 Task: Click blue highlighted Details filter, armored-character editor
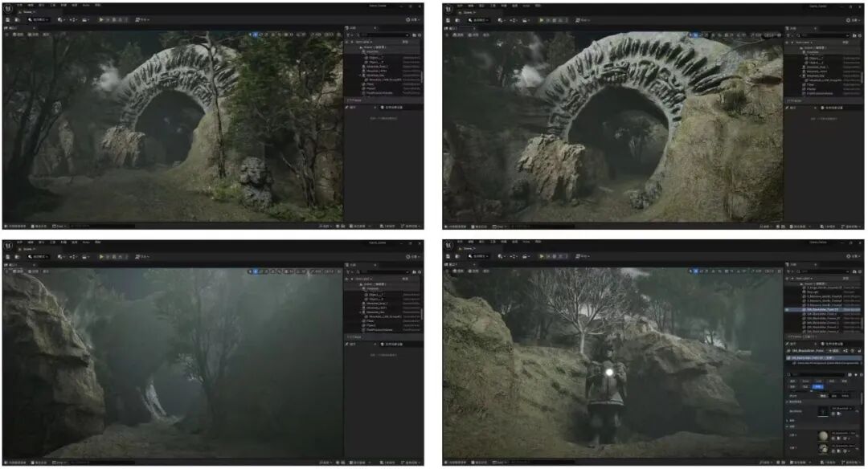pyautogui.click(x=817, y=386)
